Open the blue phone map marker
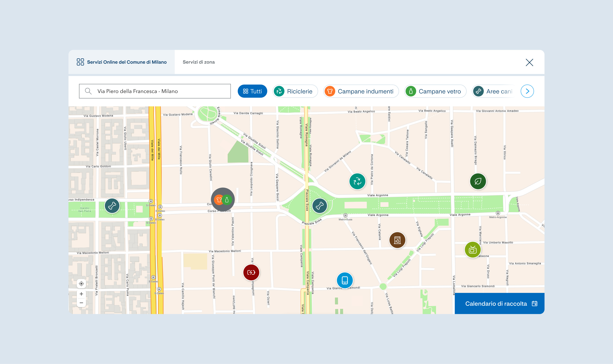Image resolution: width=613 pixels, height=364 pixels. [344, 280]
